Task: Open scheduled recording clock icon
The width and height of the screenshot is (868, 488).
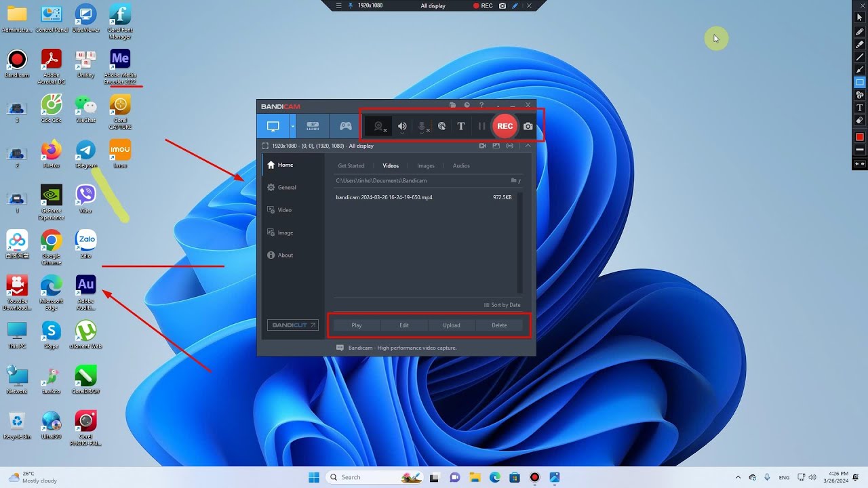Action: [x=467, y=105]
